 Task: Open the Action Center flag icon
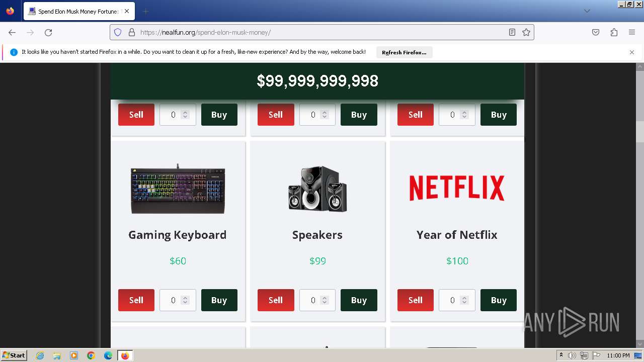coord(596,355)
